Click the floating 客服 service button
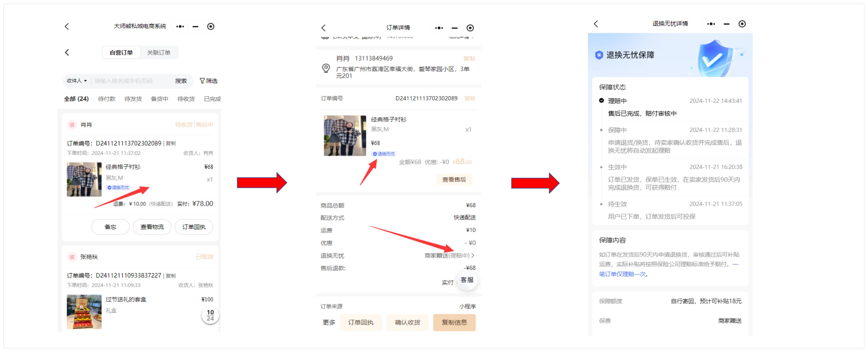The image size is (868, 352). point(467,280)
